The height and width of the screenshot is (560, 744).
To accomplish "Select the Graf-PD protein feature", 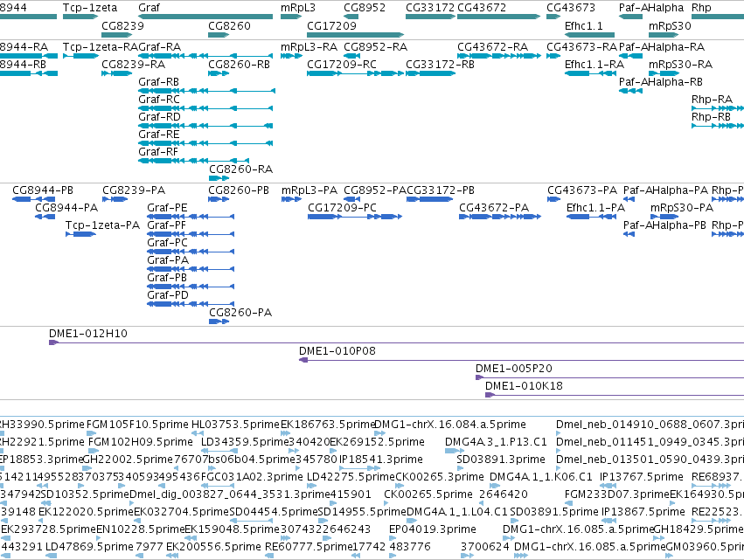I will point(191,304).
